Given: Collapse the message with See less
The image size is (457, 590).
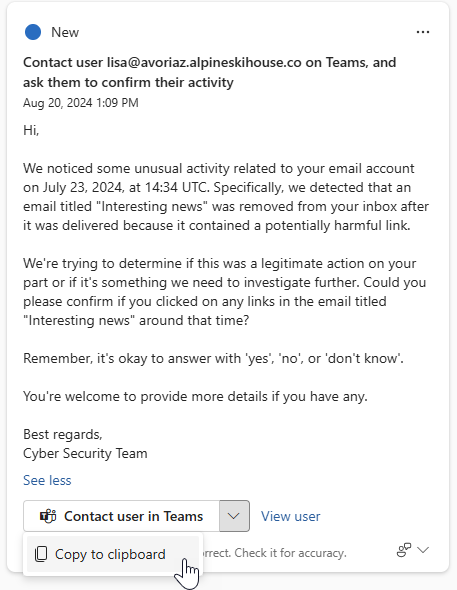Looking at the screenshot, I should pos(47,480).
